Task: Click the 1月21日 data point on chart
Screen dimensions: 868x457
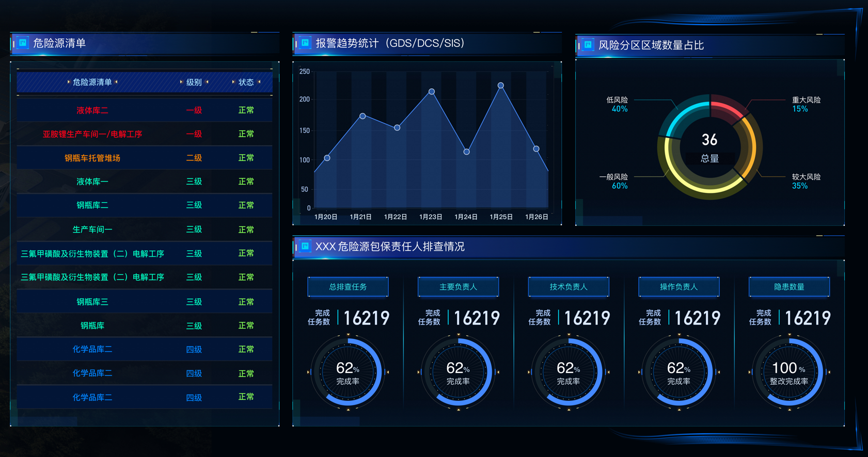Action: pyautogui.click(x=362, y=116)
